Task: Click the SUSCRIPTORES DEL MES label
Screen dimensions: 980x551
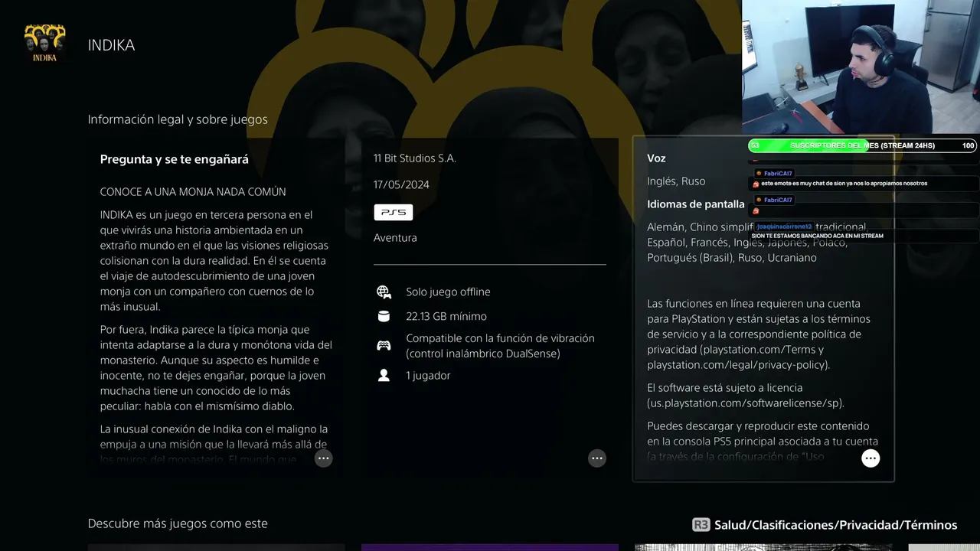Action: [862, 145]
